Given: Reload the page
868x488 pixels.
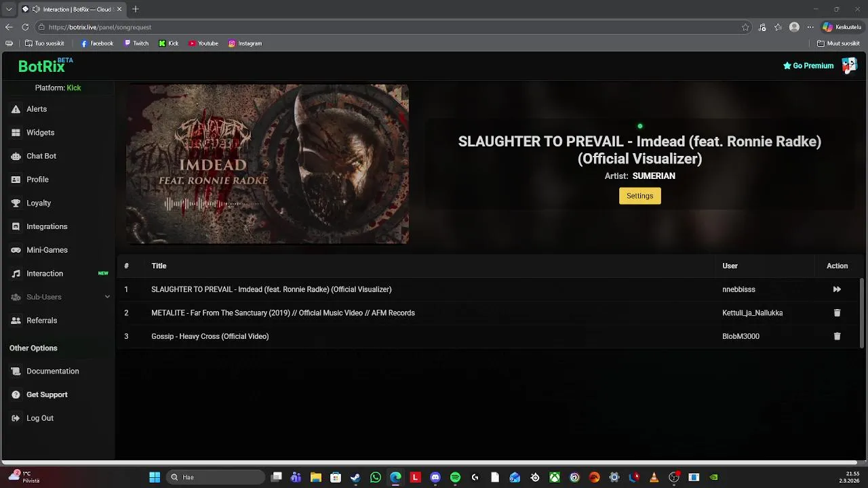Looking at the screenshot, I should (x=25, y=27).
